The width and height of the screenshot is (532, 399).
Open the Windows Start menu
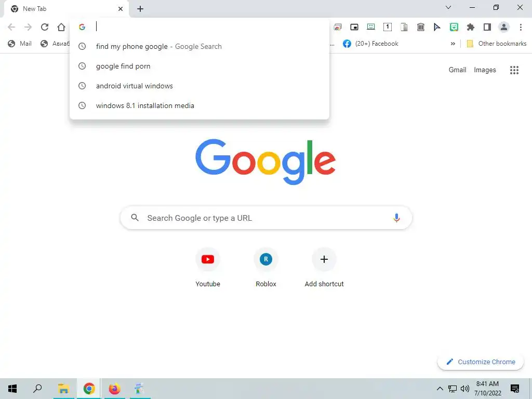(x=12, y=389)
